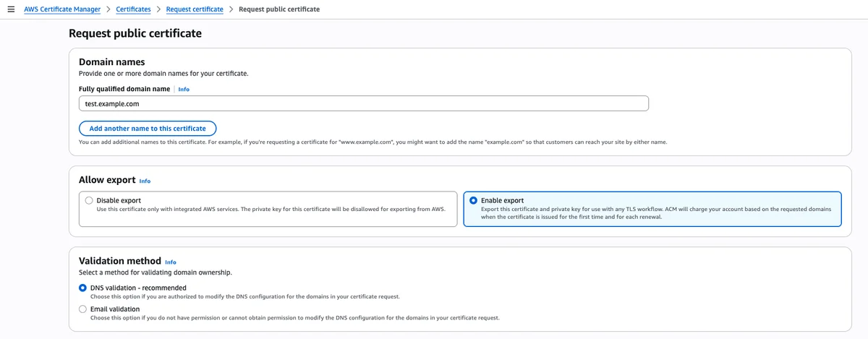This screenshot has height=339, width=868.
Task: Click Info link beside Fully qualified domain name
Action: coord(184,89)
